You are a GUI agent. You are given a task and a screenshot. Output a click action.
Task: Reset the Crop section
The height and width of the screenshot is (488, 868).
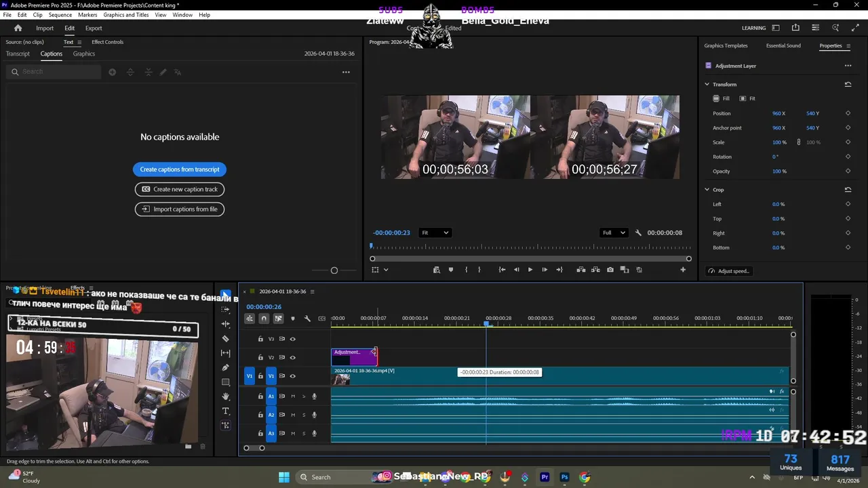coord(848,190)
